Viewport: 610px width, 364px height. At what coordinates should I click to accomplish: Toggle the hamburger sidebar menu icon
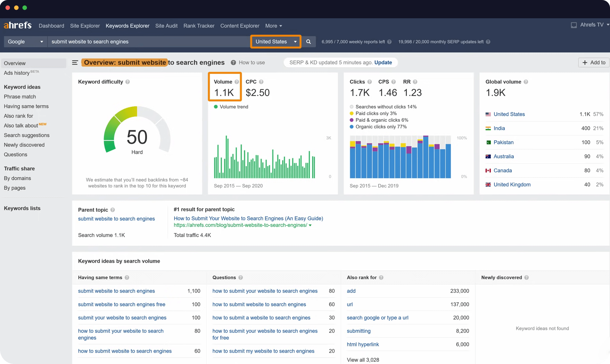(x=75, y=62)
